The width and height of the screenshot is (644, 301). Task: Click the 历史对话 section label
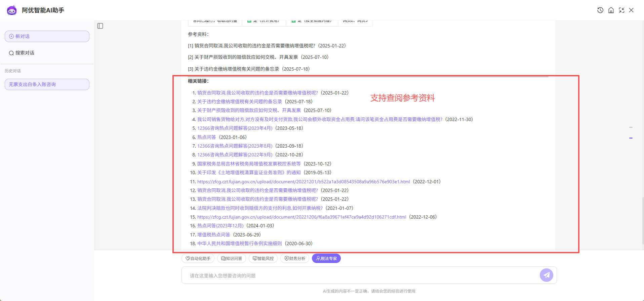[x=13, y=71]
